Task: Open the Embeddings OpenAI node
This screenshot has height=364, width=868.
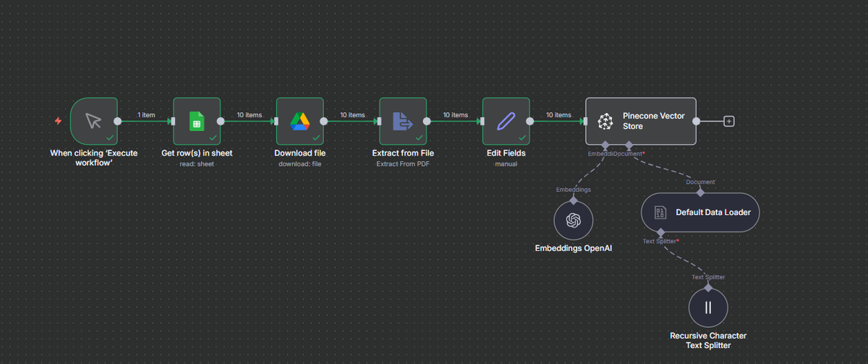Action: pos(573,220)
